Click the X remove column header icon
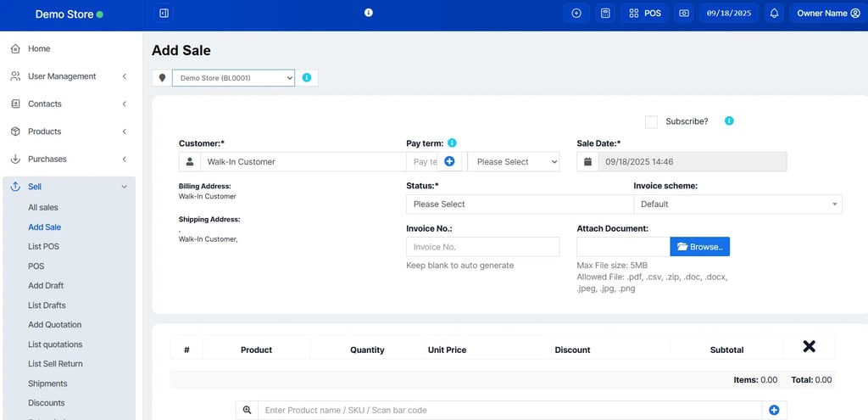 (x=810, y=347)
